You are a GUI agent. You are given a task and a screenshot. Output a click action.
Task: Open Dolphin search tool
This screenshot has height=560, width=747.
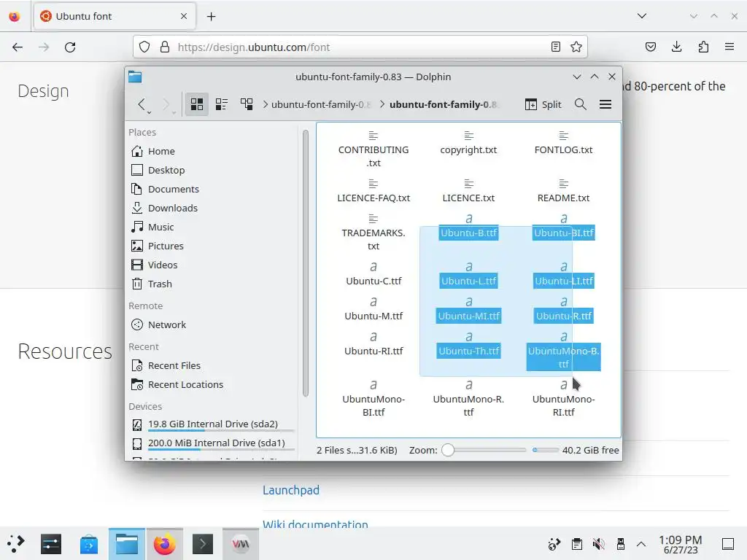point(580,104)
